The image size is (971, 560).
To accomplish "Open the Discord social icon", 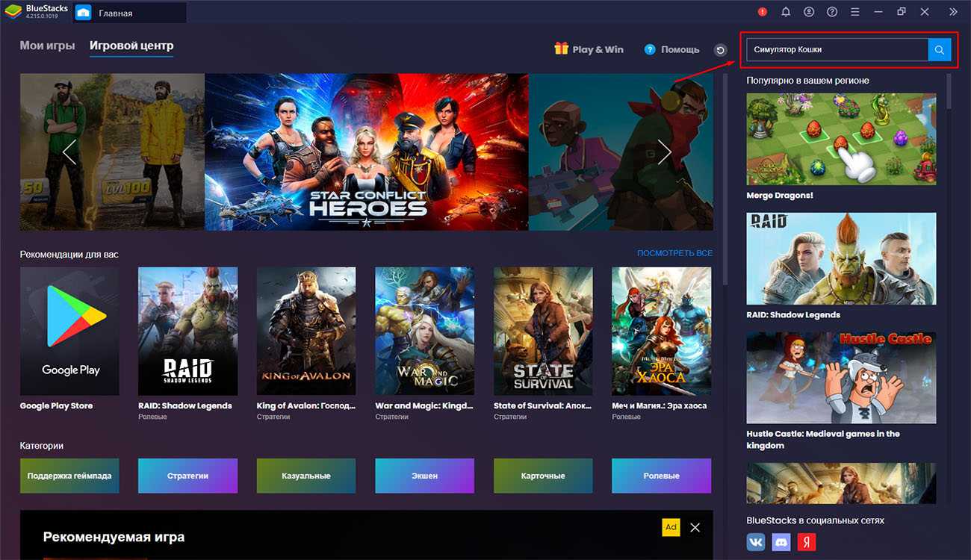I will click(x=781, y=541).
